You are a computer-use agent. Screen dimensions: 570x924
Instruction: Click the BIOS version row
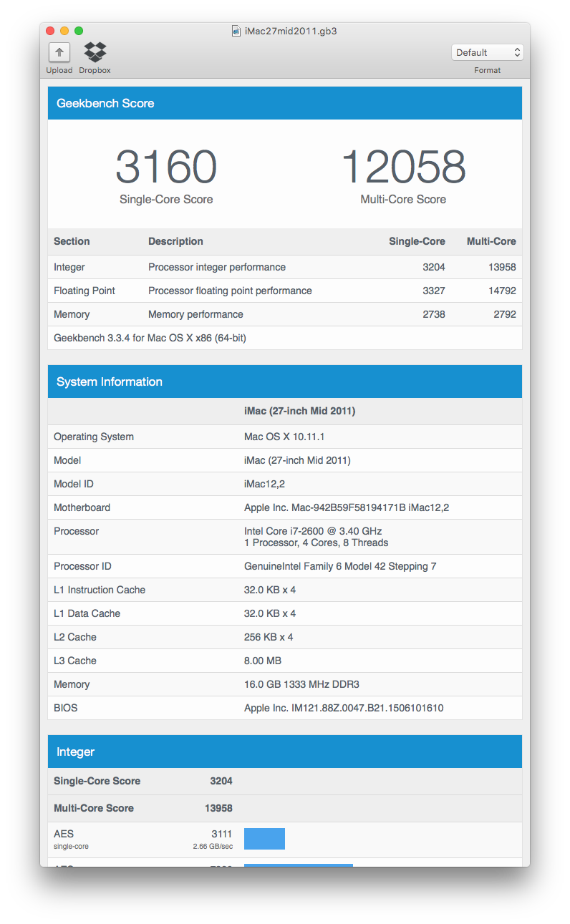284,708
